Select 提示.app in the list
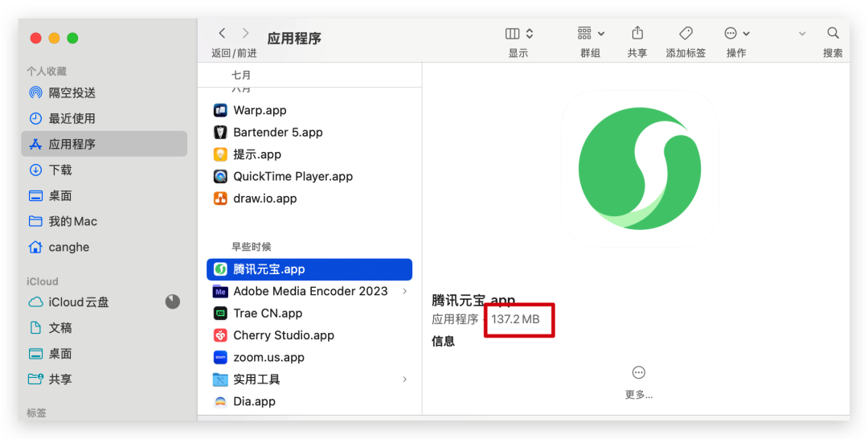The image size is (868, 439). pos(309,154)
